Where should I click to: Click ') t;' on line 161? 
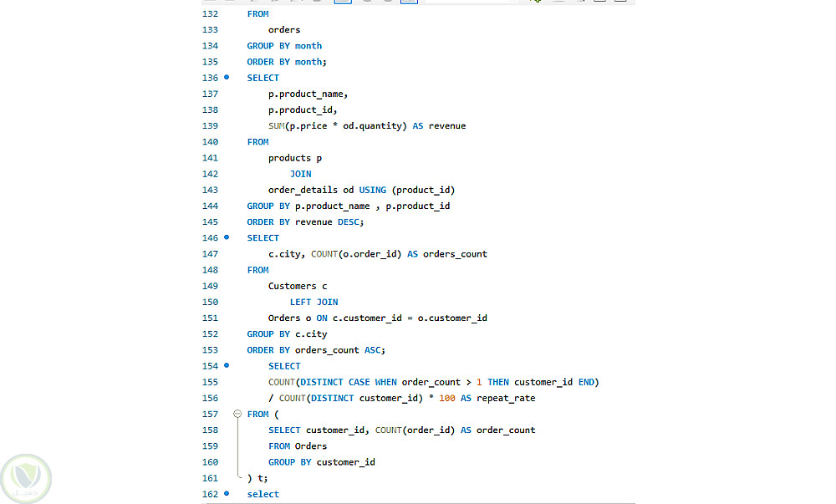pos(257,478)
